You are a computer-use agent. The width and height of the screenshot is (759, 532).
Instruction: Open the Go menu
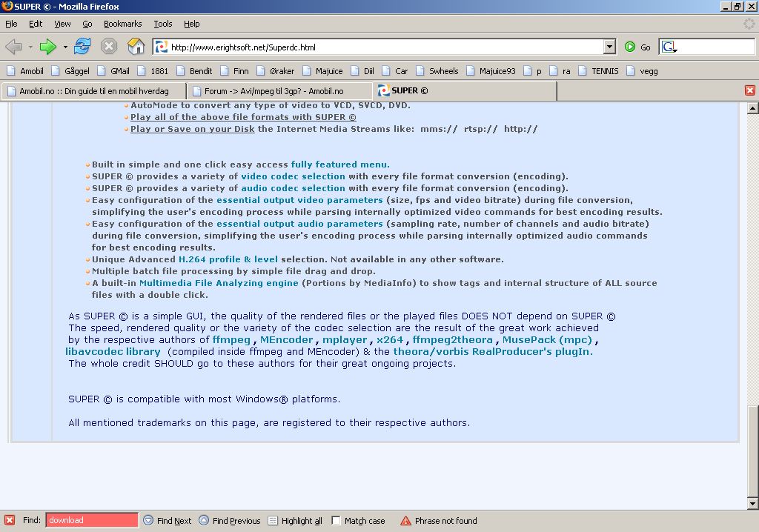point(87,24)
